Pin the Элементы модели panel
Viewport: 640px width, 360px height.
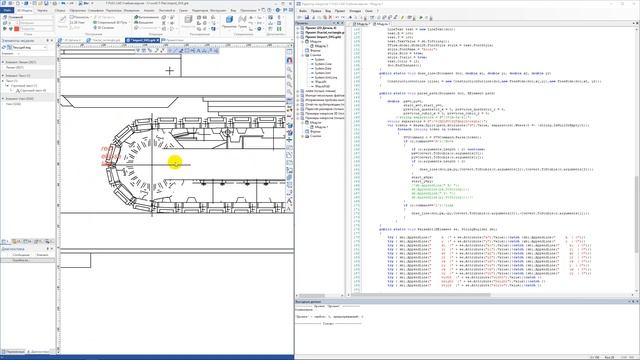pos(48,40)
